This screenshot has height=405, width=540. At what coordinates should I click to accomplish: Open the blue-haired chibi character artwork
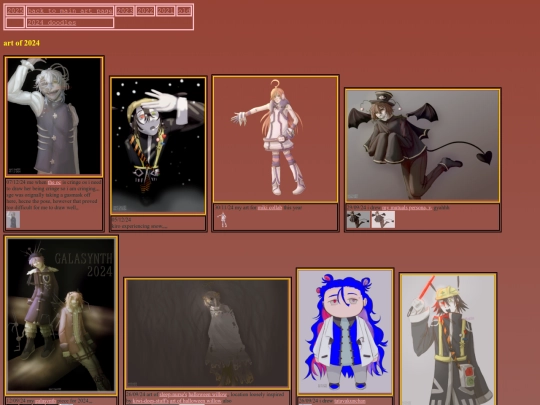click(x=345, y=331)
